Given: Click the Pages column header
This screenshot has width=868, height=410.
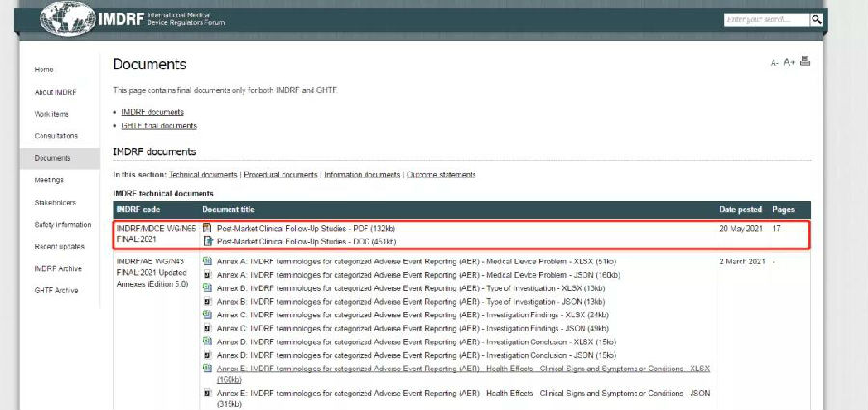Looking at the screenshot, I should 783,210.
